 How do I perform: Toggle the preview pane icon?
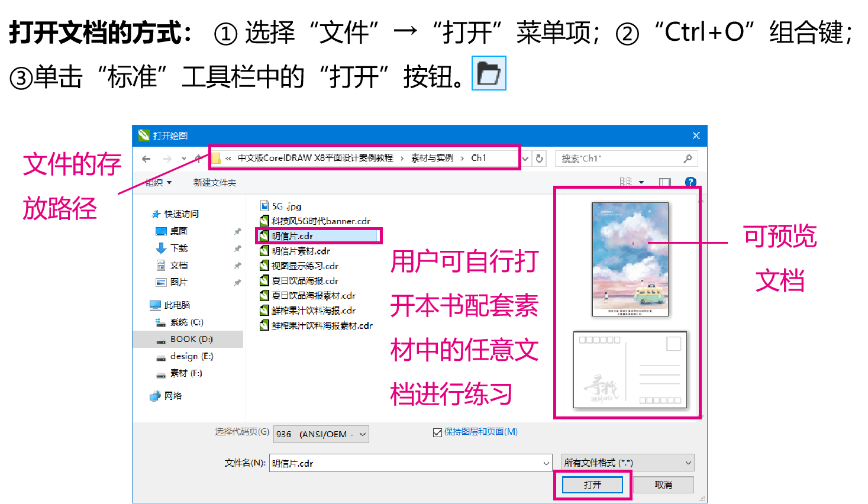click(x=665, y=182)
